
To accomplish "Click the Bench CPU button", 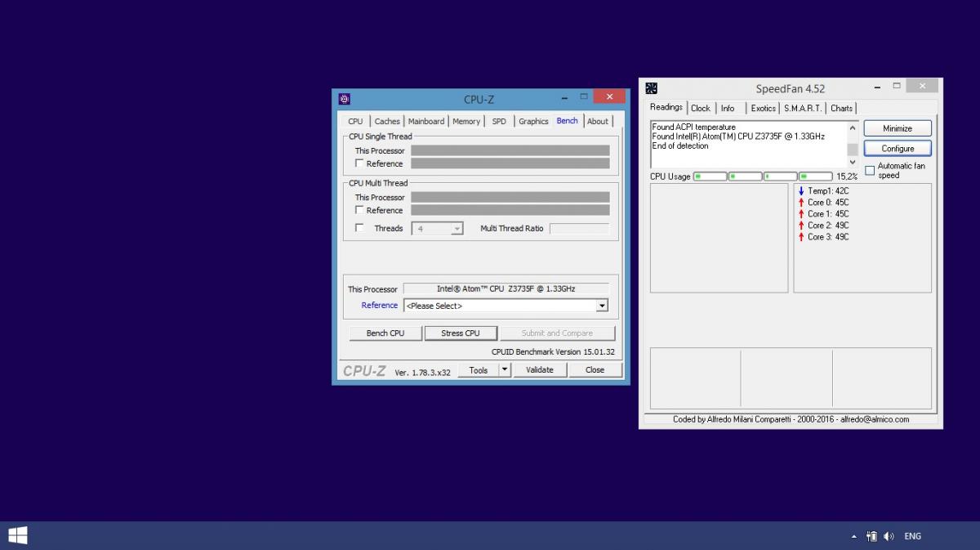I will point(385,333).
